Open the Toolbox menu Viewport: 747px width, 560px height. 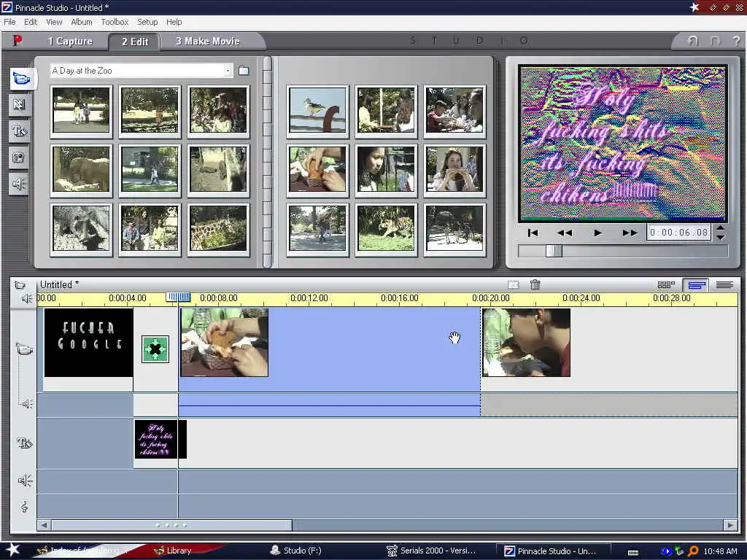[x=115, y=22]
